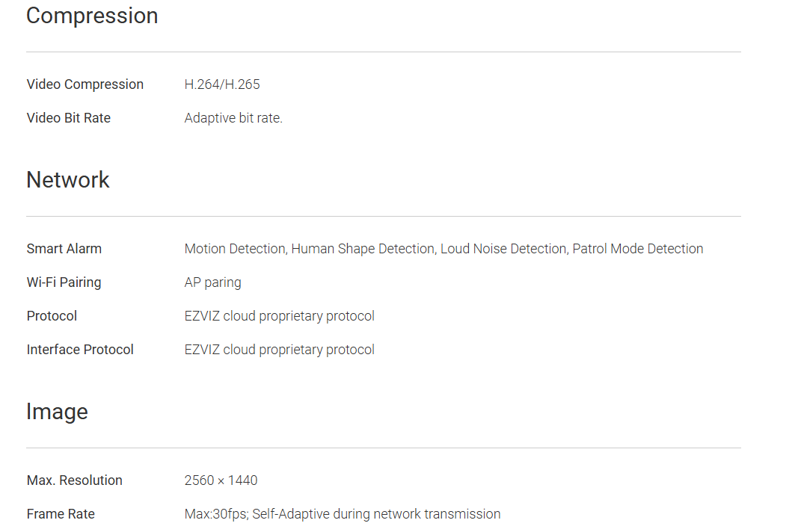Click the Smart Alarm label
This screenshot has width=795, height=532.
coord(64,249)
